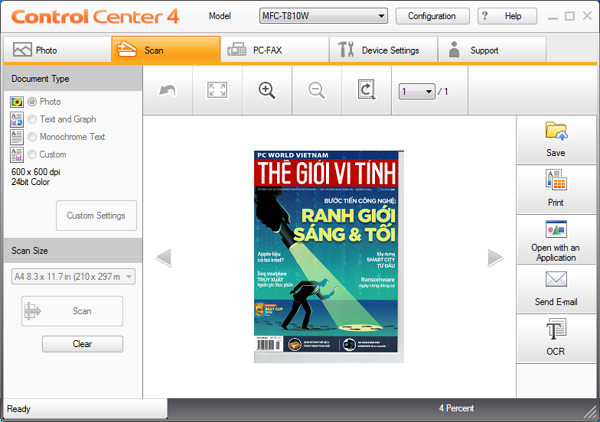Go to previous page with left arrow
The image size is (600, 422).
pyautogui.click(x=164, y=257)
